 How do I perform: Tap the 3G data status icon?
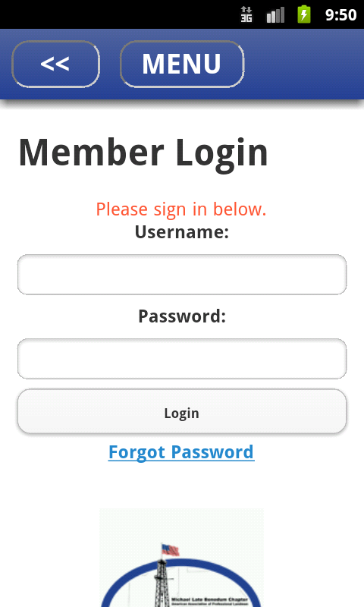(x=246, y=14)
